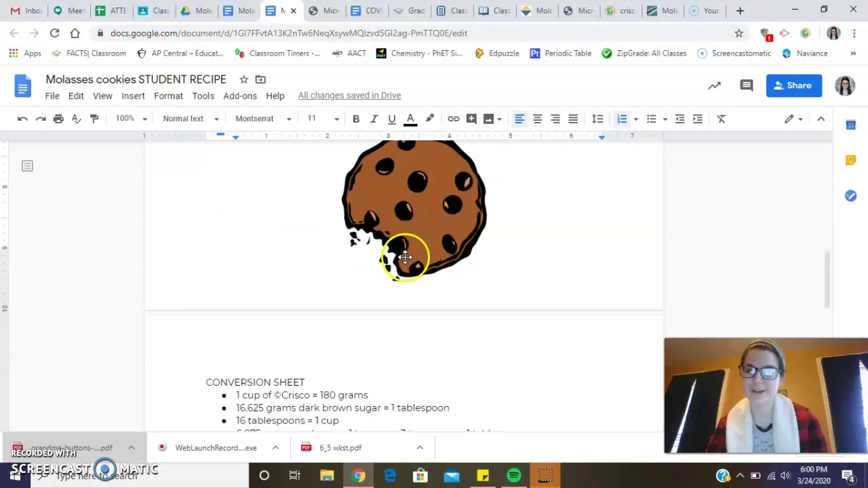Viewport: 868px width, 488px height.
Task: Open the editing mode pencil dropdown
Action: point(793,119)
